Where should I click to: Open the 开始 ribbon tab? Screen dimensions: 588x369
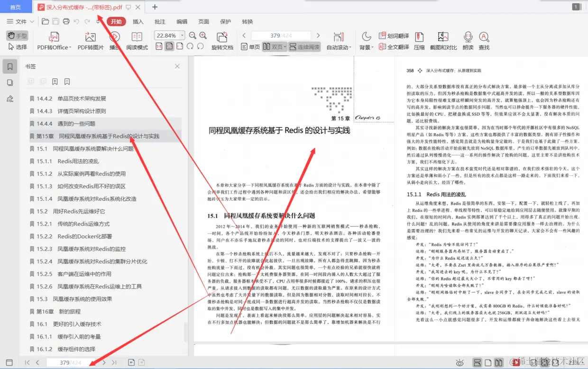click(x=116, y=21)
